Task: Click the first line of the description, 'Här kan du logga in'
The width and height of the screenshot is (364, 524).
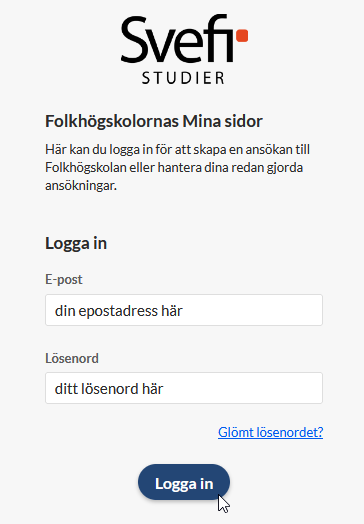Action: pos(100,149)
